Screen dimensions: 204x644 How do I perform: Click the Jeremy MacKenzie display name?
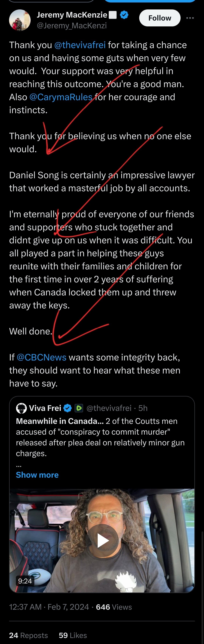tap(72, 15)
